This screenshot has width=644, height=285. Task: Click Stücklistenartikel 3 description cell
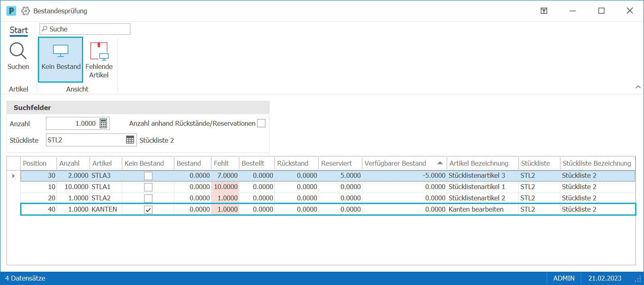coord(483,176)
